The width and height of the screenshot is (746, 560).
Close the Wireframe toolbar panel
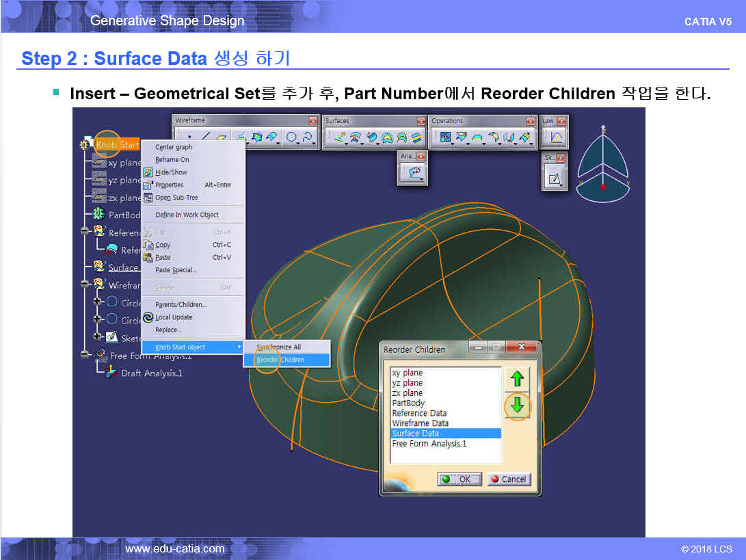313,121
